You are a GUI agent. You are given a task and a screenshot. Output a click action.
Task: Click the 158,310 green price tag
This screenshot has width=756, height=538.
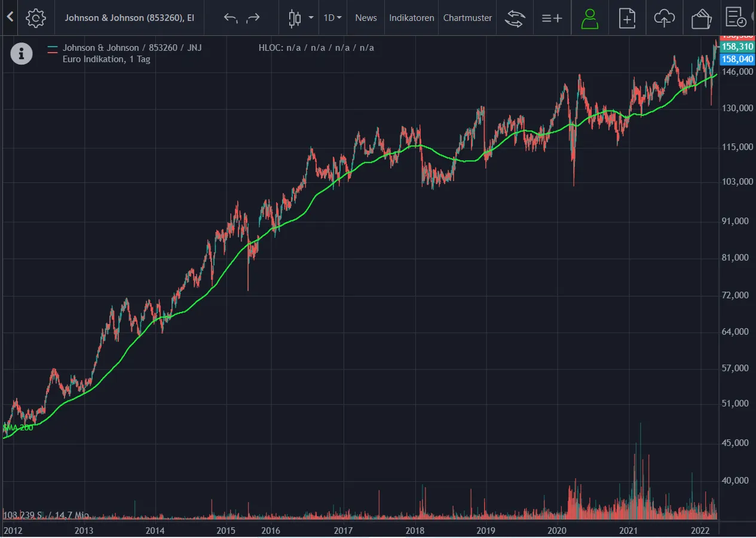coord(737,47)
